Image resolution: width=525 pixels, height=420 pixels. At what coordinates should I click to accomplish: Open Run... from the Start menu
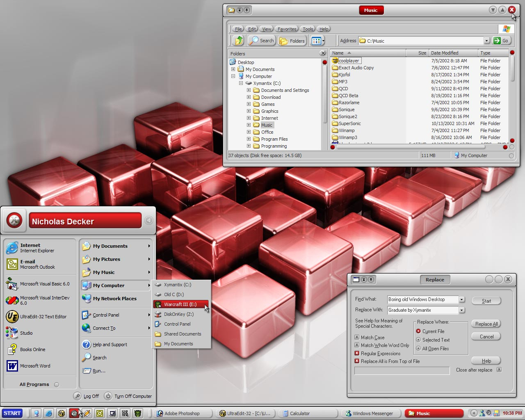(x=99, y=371)
